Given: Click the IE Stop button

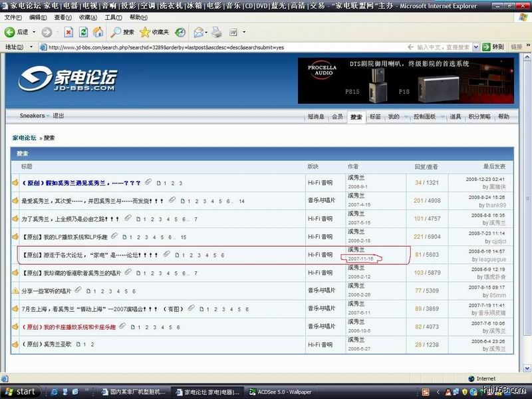Looking at the screenshot, I should click(68, 32).
